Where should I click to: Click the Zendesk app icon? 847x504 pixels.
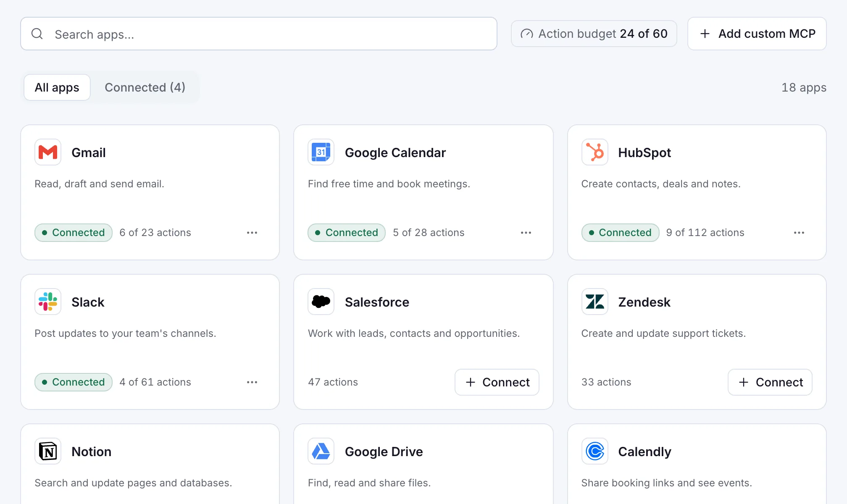pyautogui.click(x=595, y=302)
